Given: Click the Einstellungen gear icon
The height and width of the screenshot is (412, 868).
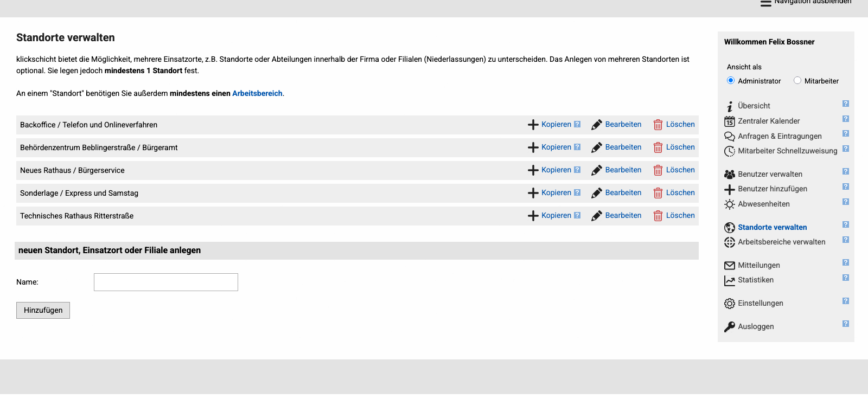Looking at the screenshot, I should pos(730,304).
